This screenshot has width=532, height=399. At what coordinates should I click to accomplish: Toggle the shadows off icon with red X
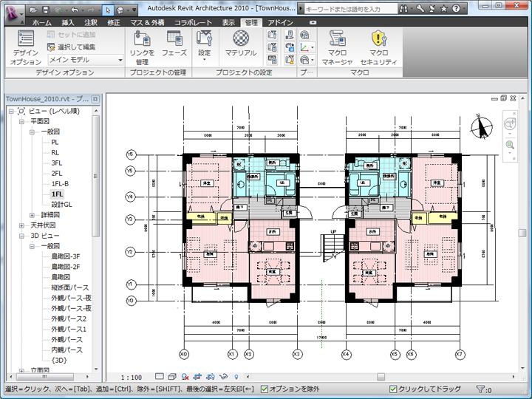click(x=185, y=377)
